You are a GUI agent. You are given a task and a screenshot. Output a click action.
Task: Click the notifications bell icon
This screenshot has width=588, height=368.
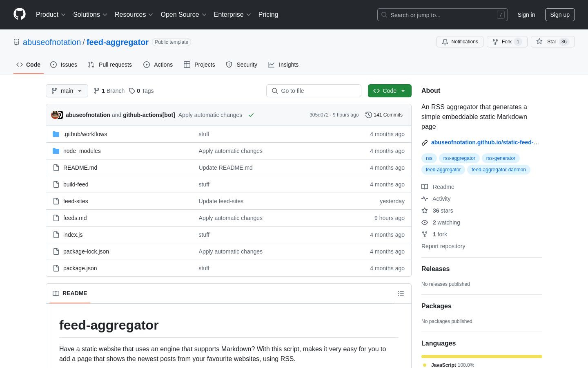[x=445, y=42]
